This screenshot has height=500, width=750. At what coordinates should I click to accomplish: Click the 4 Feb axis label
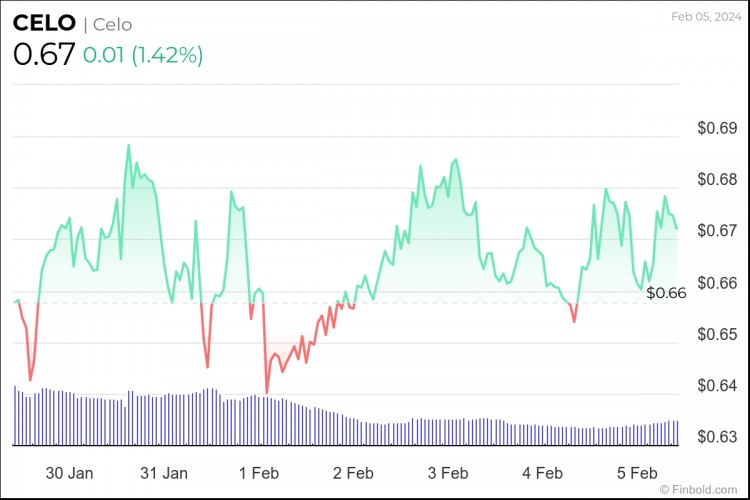click(x=542, y=471)
